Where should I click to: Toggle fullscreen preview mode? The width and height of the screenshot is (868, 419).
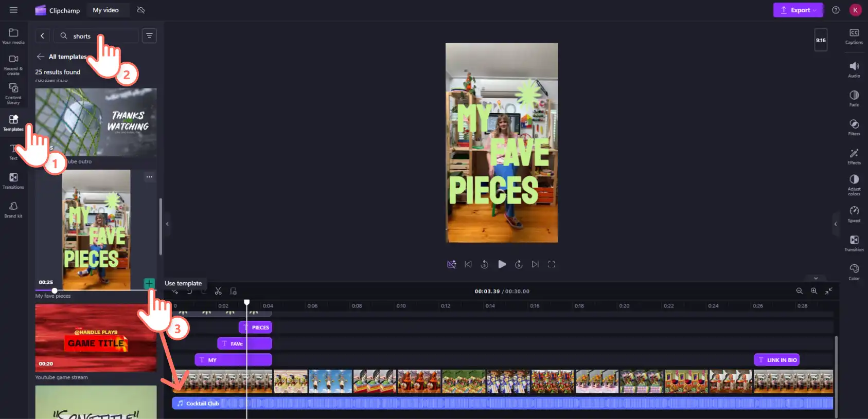tap(551, 264)
